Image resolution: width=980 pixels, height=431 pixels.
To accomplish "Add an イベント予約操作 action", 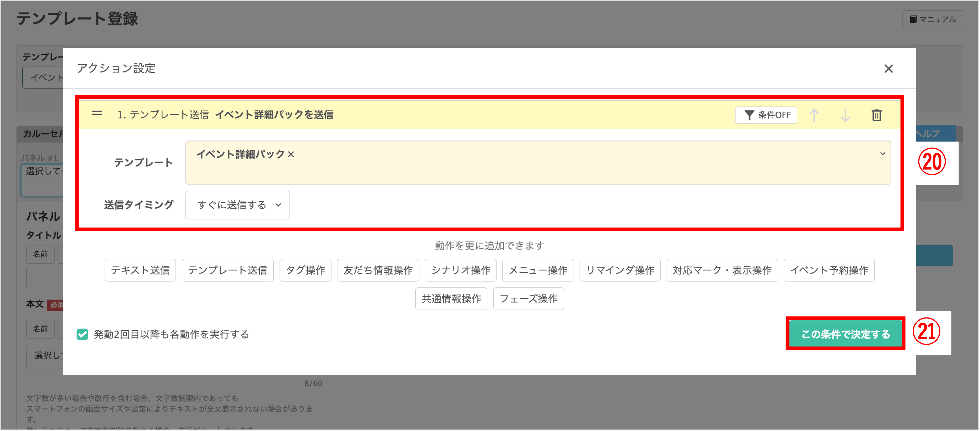I will 829,270.
